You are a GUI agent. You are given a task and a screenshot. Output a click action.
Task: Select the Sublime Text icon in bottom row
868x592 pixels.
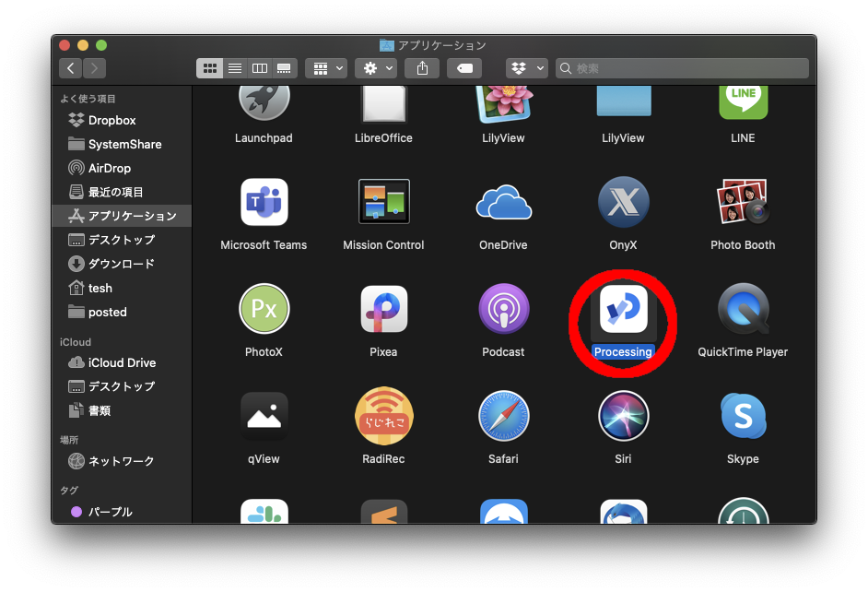[x=383, y=512]
